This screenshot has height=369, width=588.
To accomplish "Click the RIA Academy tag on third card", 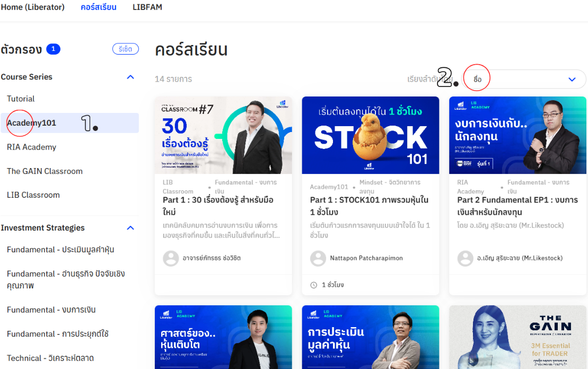I will click(x=471, y=187).
